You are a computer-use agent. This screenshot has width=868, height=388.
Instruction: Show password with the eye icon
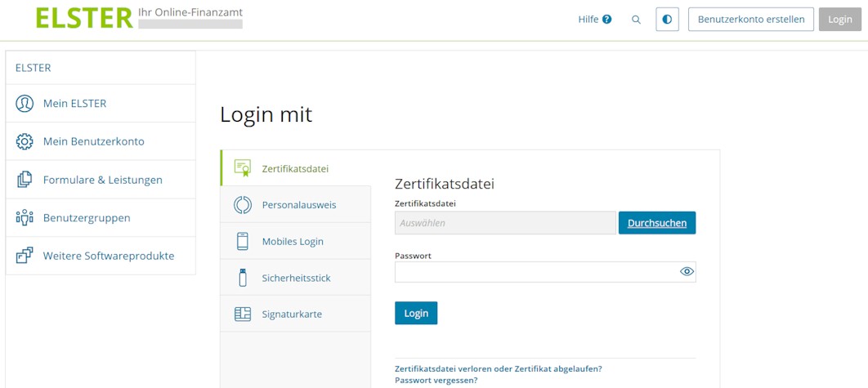(687, 272)
